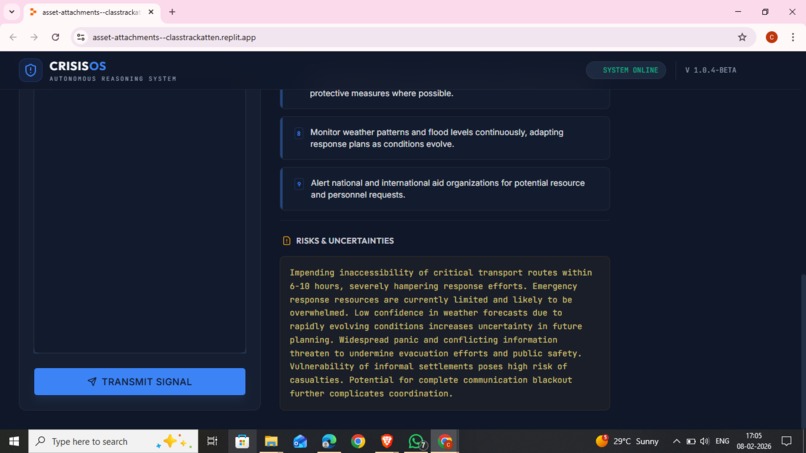
Task: Open the tab search dropdown arrow
Action: (11, 12)
